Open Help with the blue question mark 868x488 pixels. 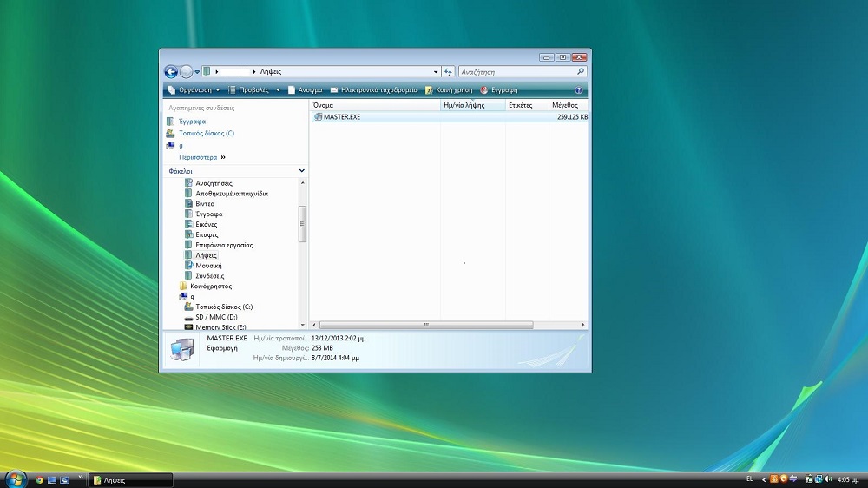point(578,89)
